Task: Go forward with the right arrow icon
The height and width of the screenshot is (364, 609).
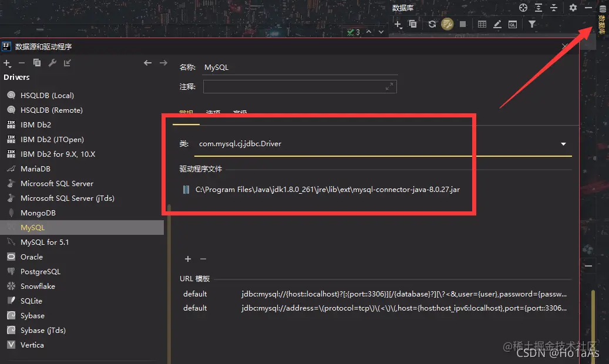Action: tap(163, 63)
